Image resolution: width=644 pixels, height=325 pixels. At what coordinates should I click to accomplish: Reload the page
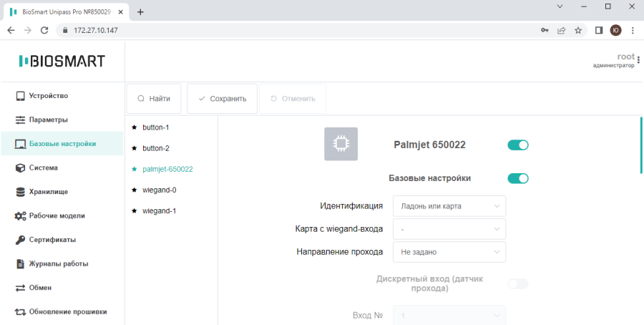[44, 30]
